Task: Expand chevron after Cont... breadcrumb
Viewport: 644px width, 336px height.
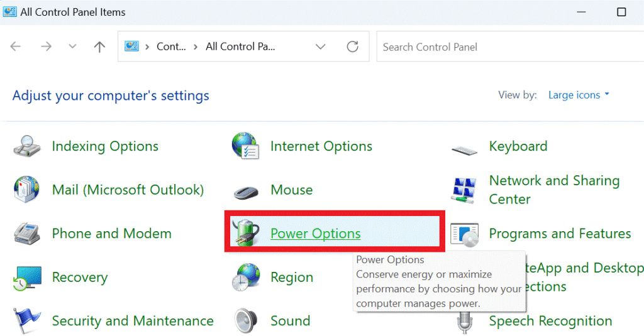Action: pos(196,46)
